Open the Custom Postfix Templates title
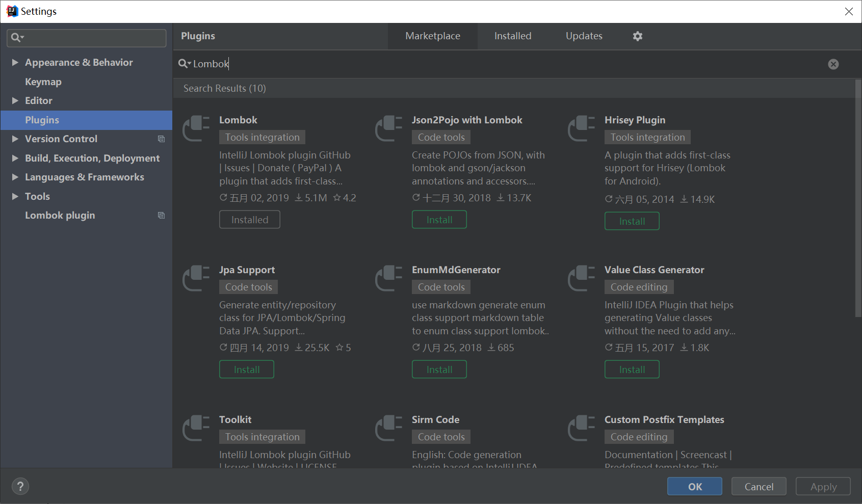 click(x=664, y=420)
